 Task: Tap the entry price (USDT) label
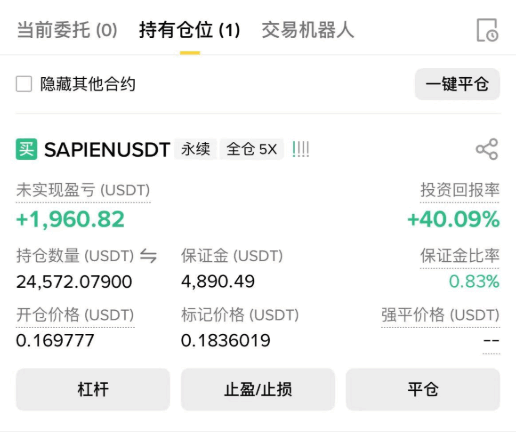(x=75, y=315)
